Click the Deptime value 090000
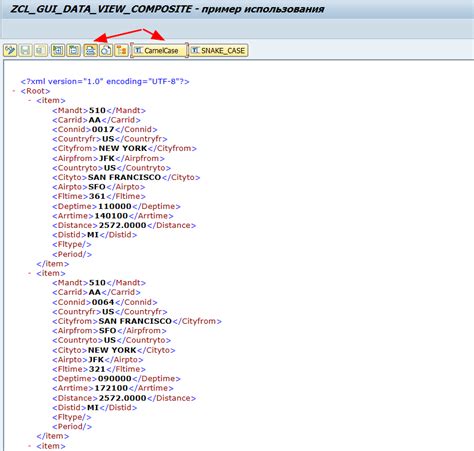The height and width of the screenshot is (451, 474). [115, 379]
